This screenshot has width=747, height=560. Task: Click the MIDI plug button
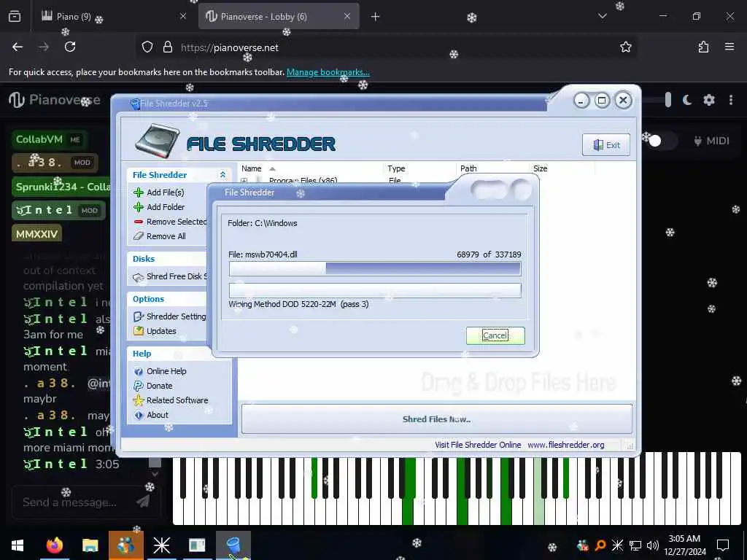click(712, 141)
